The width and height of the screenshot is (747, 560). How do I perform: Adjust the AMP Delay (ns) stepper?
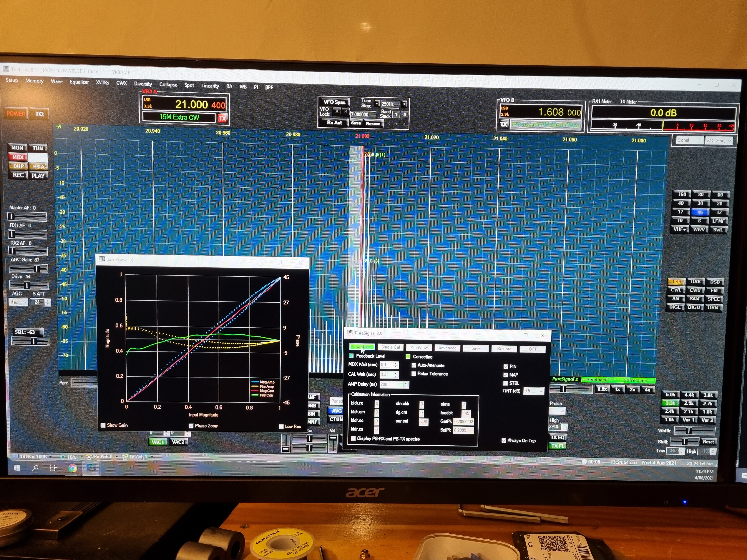coord(394,384)
